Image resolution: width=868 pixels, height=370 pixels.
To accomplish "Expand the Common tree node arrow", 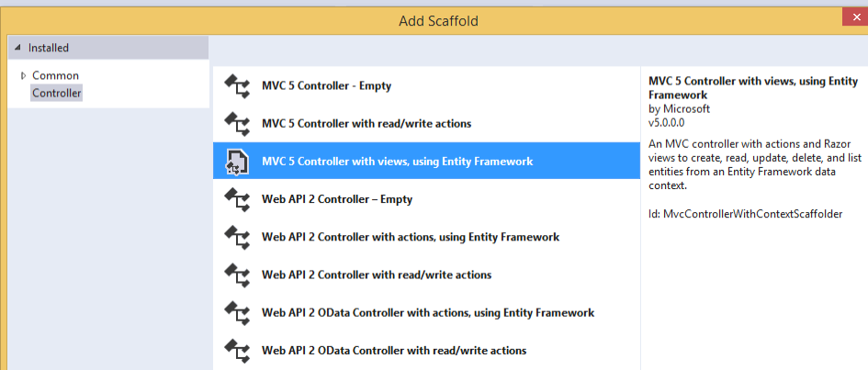I will coord(24,75).
